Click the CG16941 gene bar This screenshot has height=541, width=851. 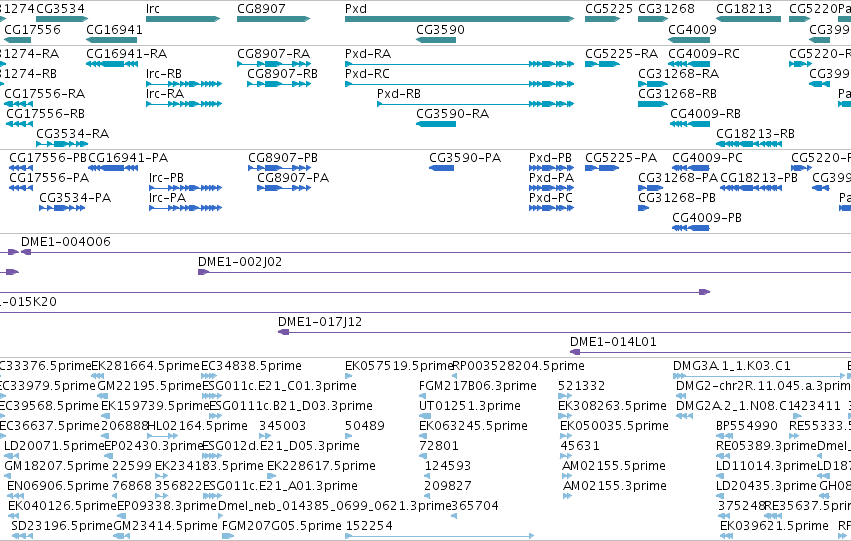pos(112,40)
